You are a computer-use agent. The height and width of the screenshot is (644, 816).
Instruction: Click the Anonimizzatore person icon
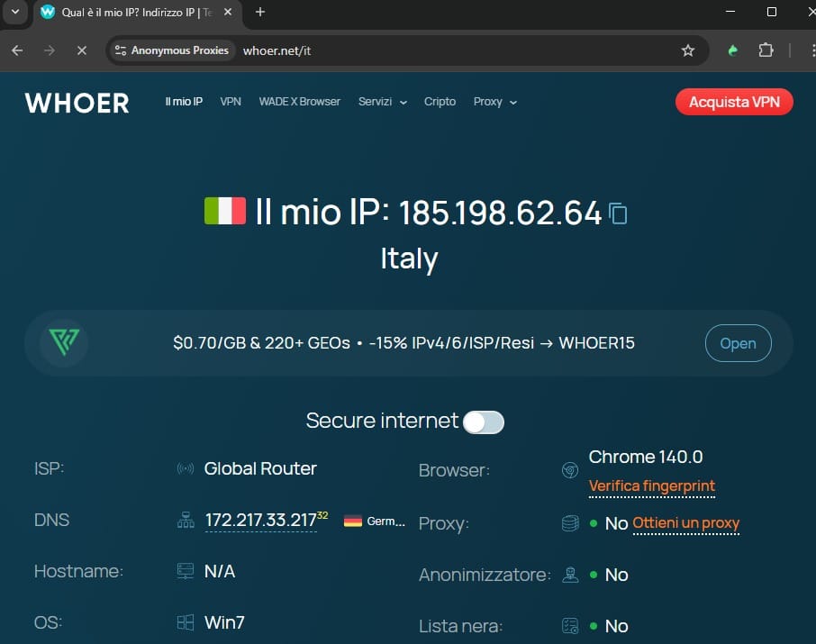point(569,575)
